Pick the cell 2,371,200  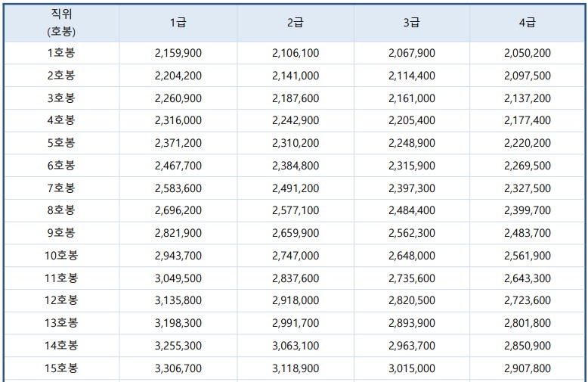[x=178, y=143]
